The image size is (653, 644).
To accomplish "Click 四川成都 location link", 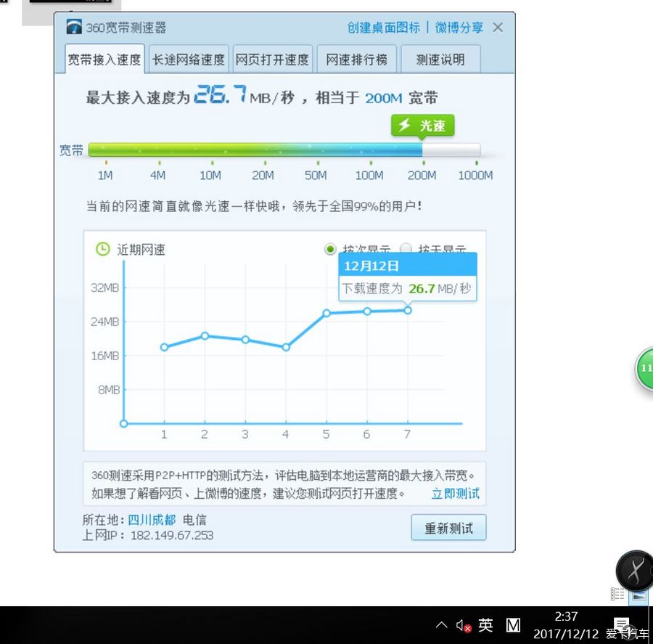I will [x=152, y=520].
